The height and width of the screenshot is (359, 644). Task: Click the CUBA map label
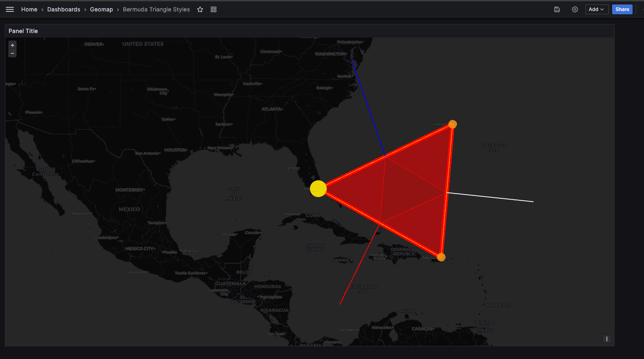pos(313,215)
